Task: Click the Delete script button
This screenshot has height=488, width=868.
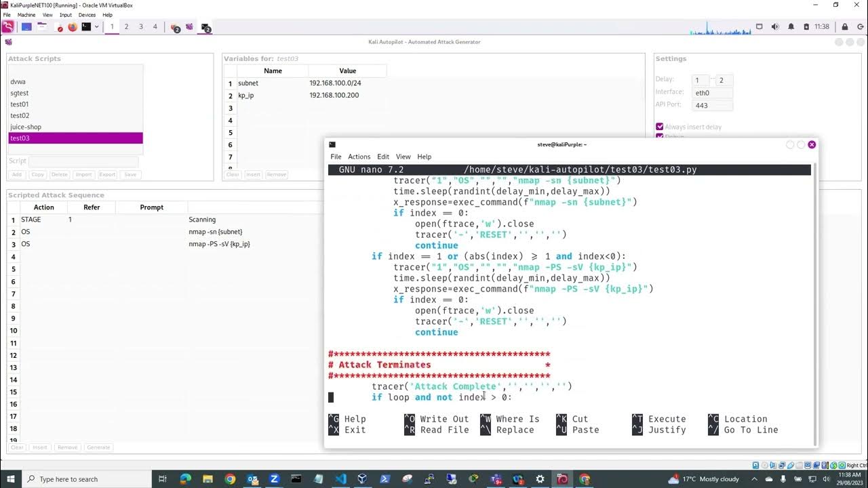Action: pyautogui.click(x=60, y=174)
